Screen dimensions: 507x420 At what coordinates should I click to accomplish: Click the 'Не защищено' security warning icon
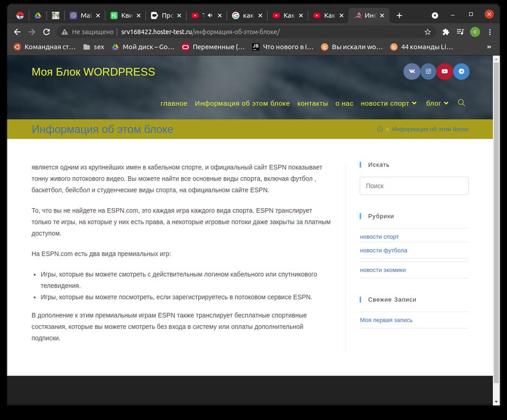pyautogui.click(x=65, y=31)
